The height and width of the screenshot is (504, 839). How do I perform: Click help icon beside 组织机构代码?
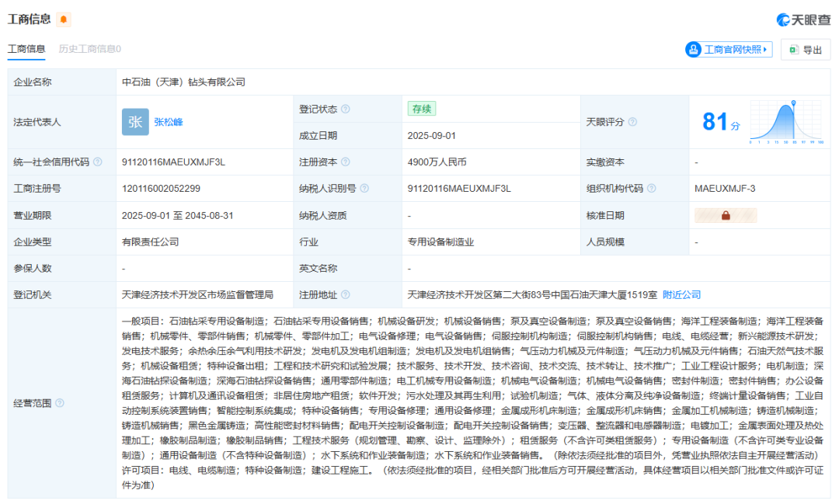pyautogui.click(x=651, y=189)
